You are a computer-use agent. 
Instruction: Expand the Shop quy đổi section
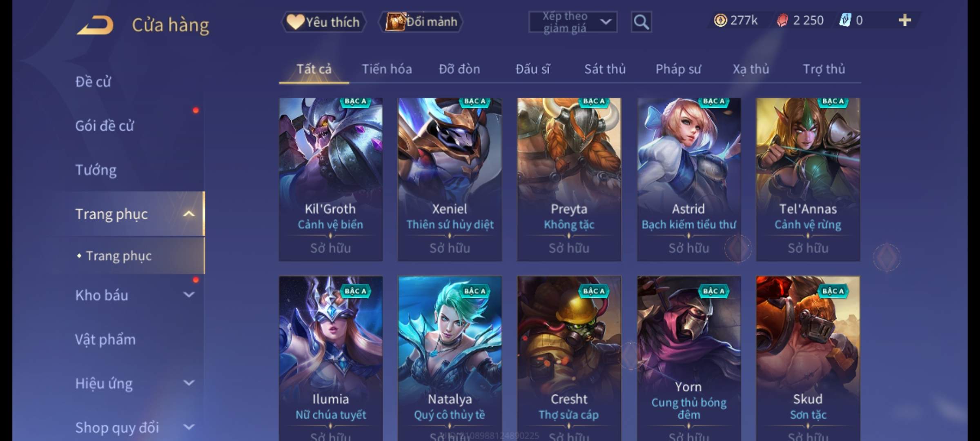click(x=189, y=427)
